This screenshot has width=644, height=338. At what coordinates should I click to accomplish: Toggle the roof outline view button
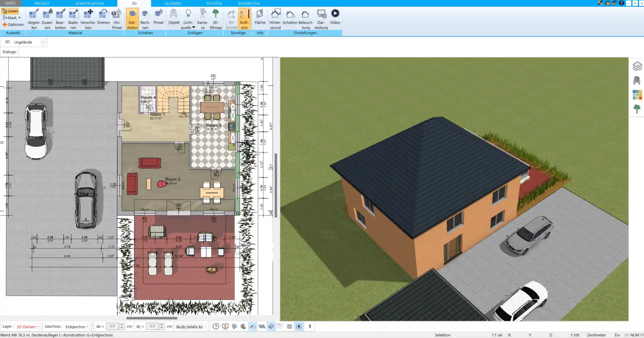pyautogui.click(x=253, y=326)
